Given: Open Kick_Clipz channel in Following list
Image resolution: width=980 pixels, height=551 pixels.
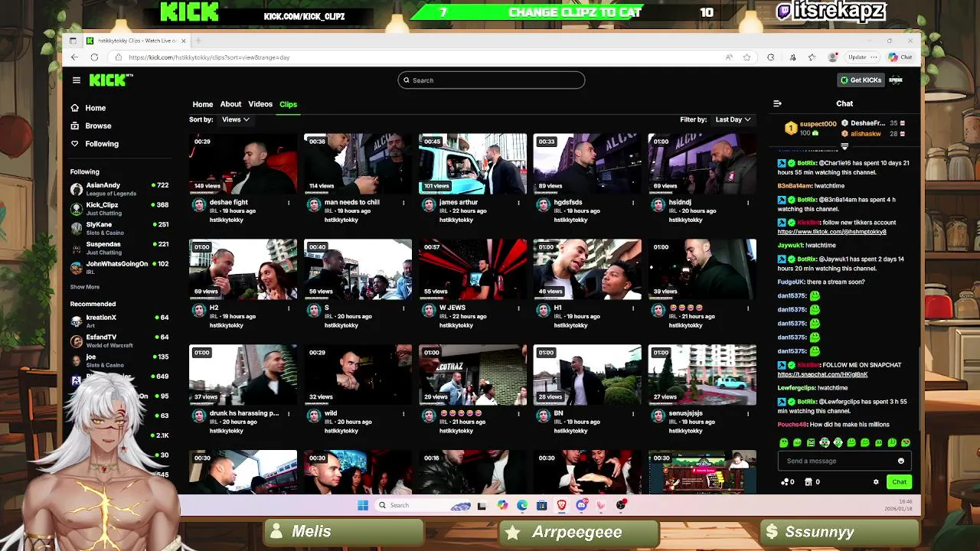Looking at the screenshot, I should 119,208.
